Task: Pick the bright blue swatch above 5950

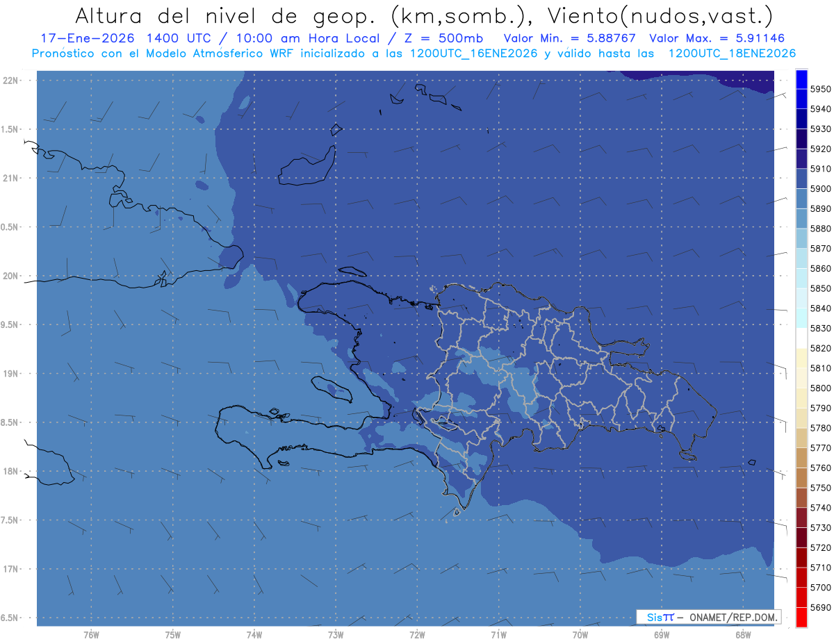Action: pos(801,79)
